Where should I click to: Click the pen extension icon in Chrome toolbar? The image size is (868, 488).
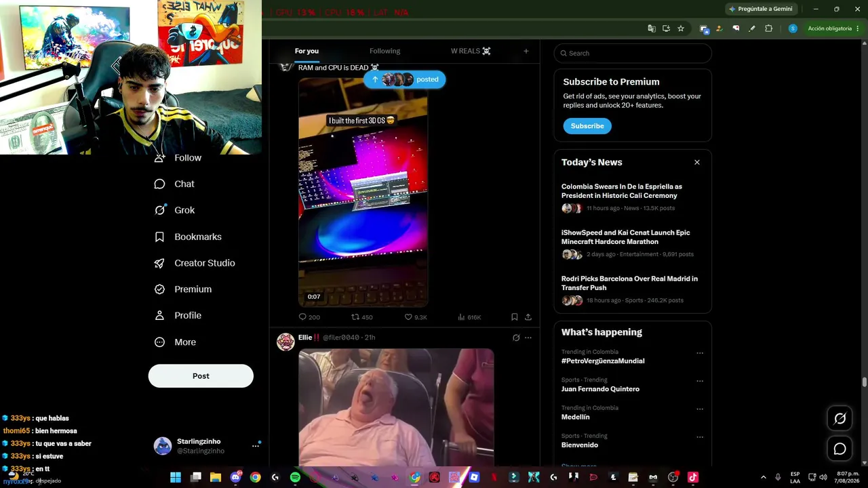tap(752, 28)
